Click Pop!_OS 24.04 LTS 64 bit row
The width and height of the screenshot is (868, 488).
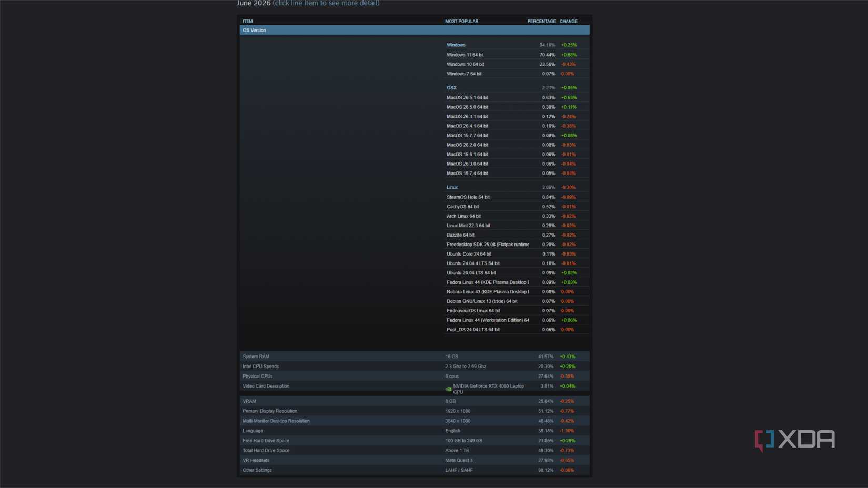pos(517,330)
